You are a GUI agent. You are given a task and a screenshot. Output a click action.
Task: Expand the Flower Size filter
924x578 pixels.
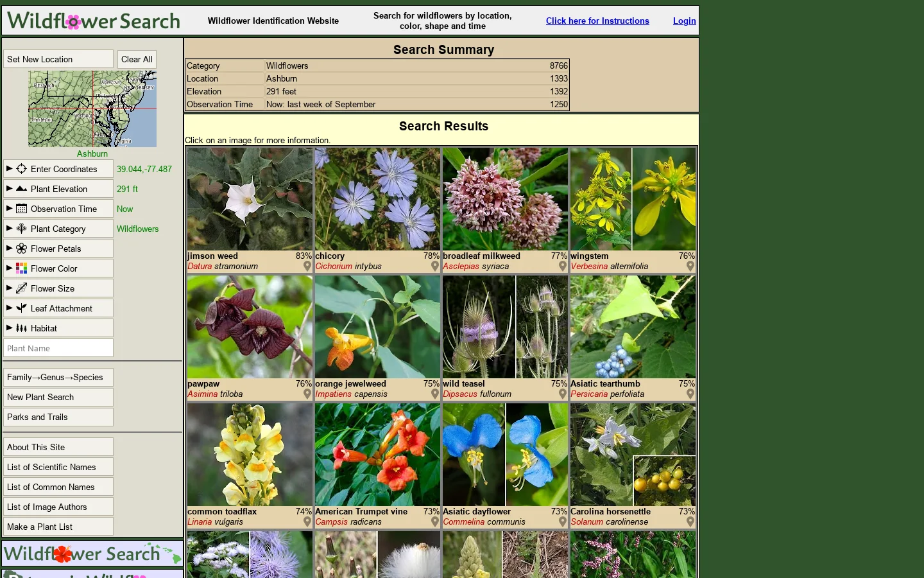pos(58,288)
